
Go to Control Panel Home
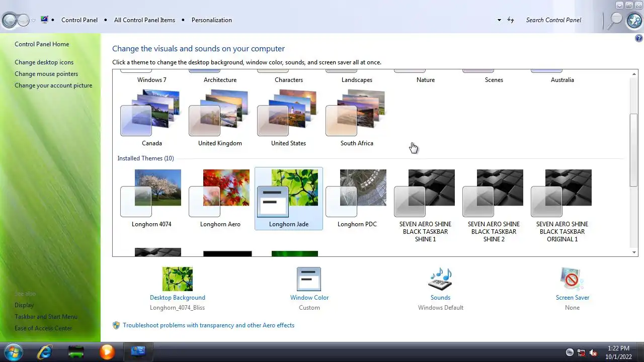[x=42, y=44]
